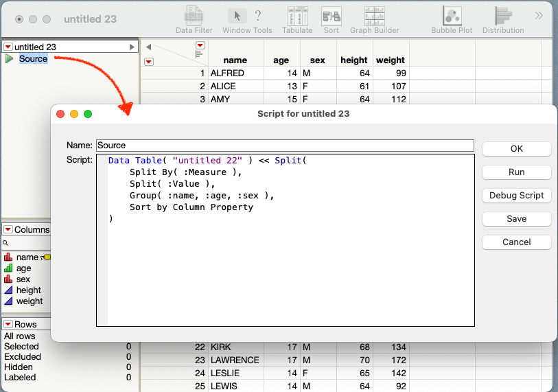Click the Save button in dialog
The height and width of the screenshot is (392, 558).
516,219
